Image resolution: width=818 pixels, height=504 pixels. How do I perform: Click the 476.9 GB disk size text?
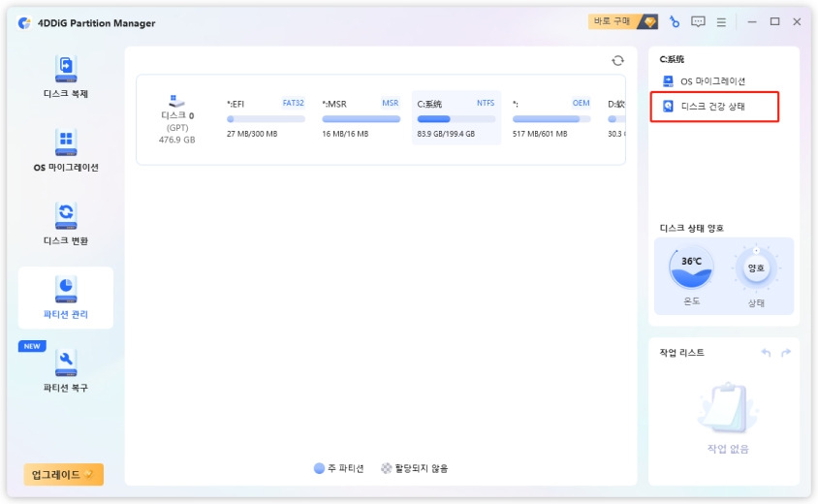[176, 140]
